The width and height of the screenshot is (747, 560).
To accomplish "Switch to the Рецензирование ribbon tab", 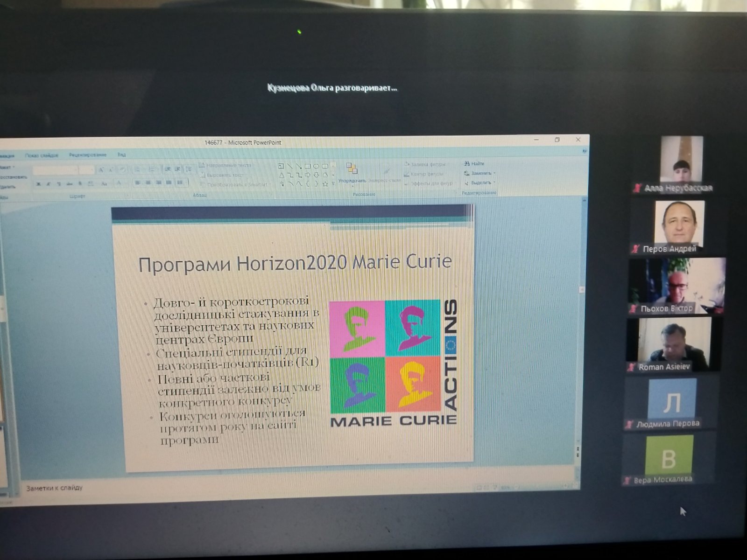I will (88, 155).
